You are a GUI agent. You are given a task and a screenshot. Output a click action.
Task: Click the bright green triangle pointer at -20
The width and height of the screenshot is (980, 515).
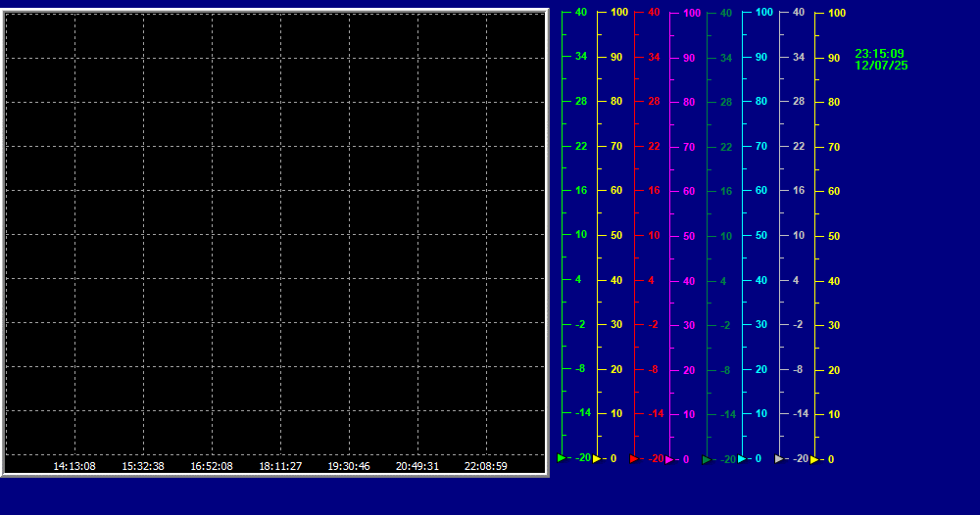pos(562,457)
